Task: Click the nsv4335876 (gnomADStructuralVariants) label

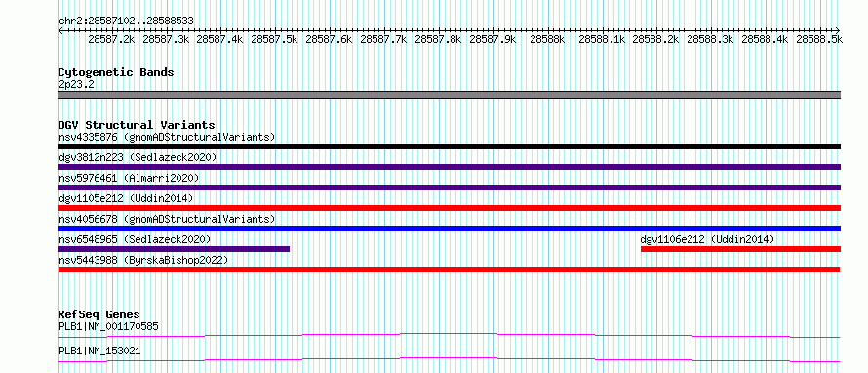Action: 167,137
